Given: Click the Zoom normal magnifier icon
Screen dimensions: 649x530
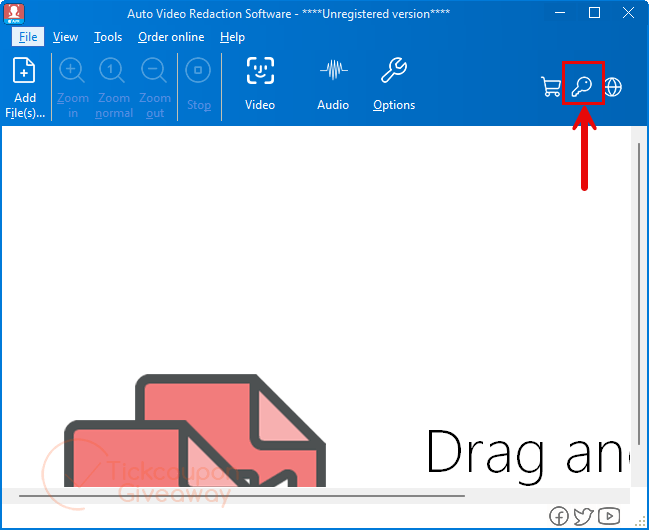Looking at the screenshot, I should tap(112, 70).
